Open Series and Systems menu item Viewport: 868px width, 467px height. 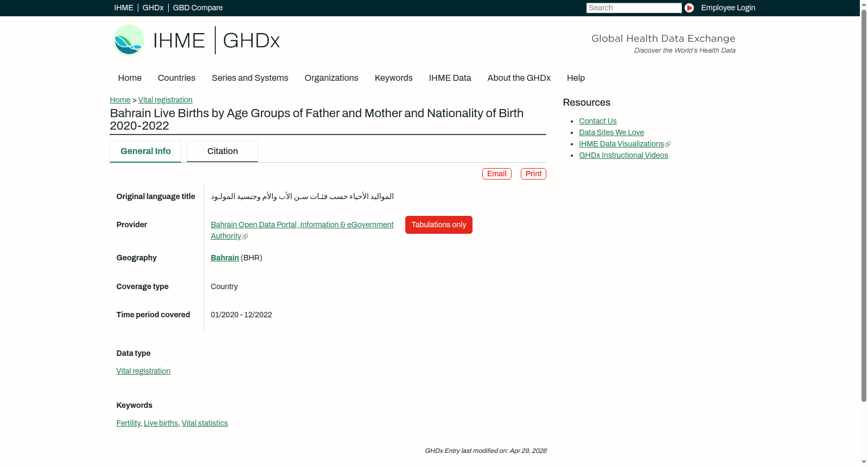(250, 78)
